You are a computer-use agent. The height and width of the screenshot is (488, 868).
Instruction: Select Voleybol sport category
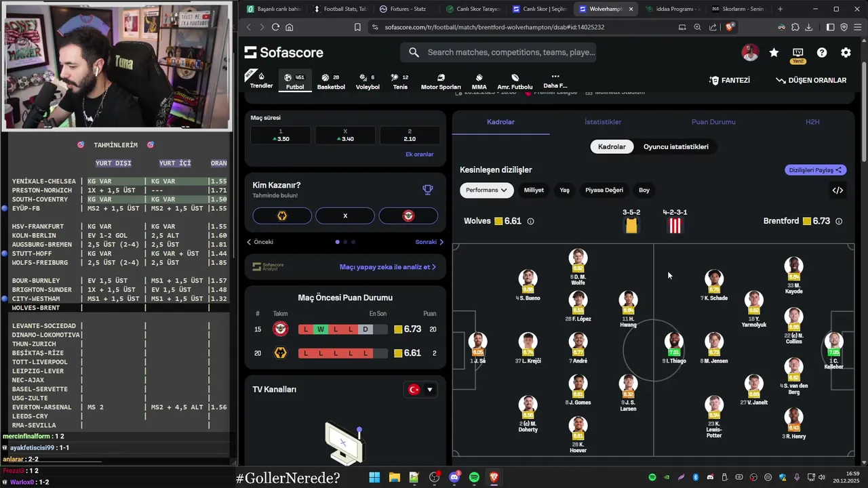(368, 81)
